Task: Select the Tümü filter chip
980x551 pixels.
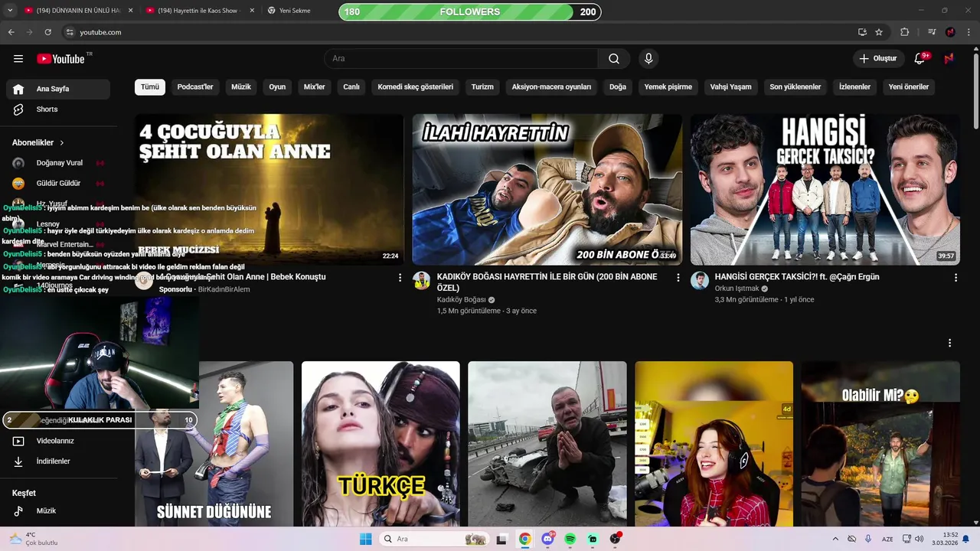Action: 150,86
